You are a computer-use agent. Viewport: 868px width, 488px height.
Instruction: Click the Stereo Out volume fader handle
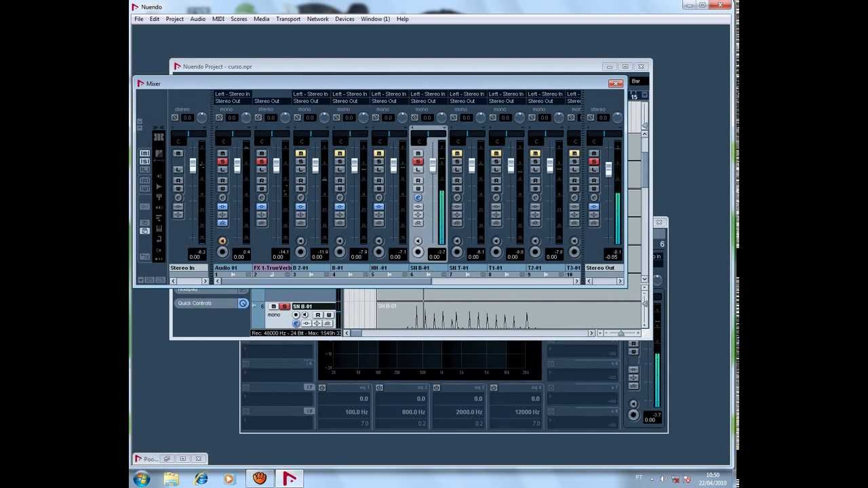pos(608,169)
